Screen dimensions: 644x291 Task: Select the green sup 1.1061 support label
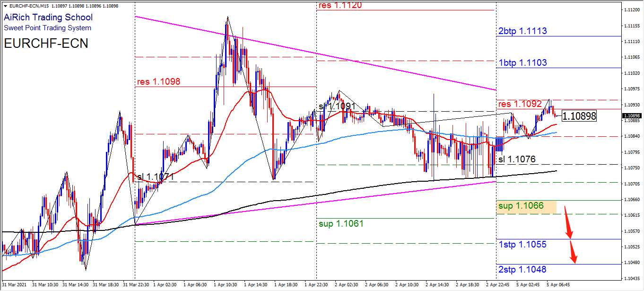[x=340, y=223]
